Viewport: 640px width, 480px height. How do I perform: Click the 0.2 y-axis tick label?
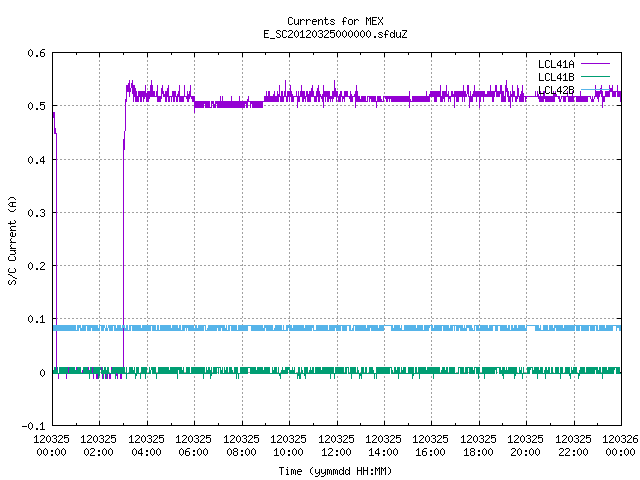(x=37, y=266)
